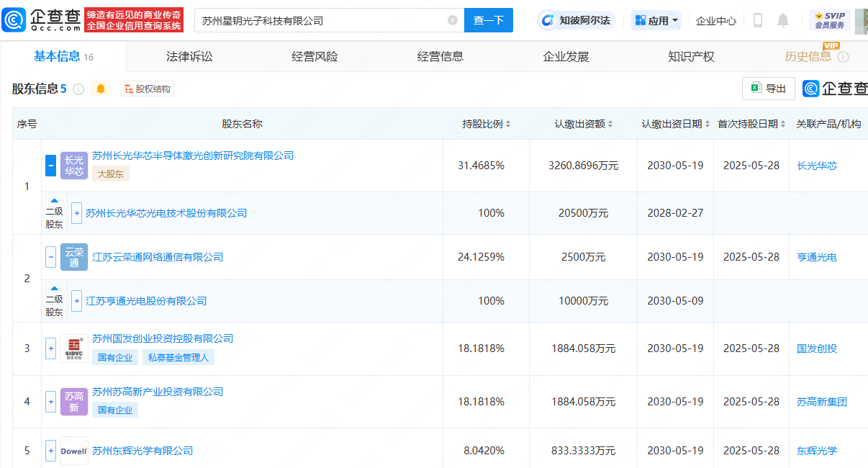Open the Qcc.com logo homepage
Image resolution: width=868 pixels, height=468 pixels.
(42, 20)
